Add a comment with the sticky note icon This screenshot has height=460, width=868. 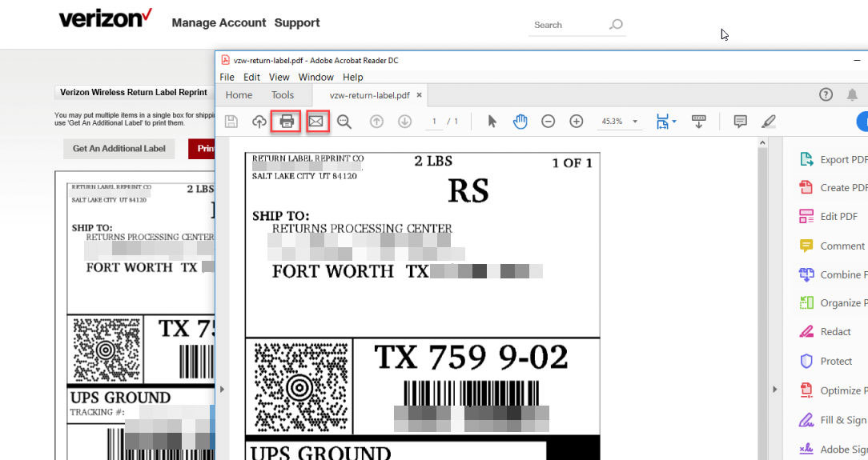[x=741, y=122]
